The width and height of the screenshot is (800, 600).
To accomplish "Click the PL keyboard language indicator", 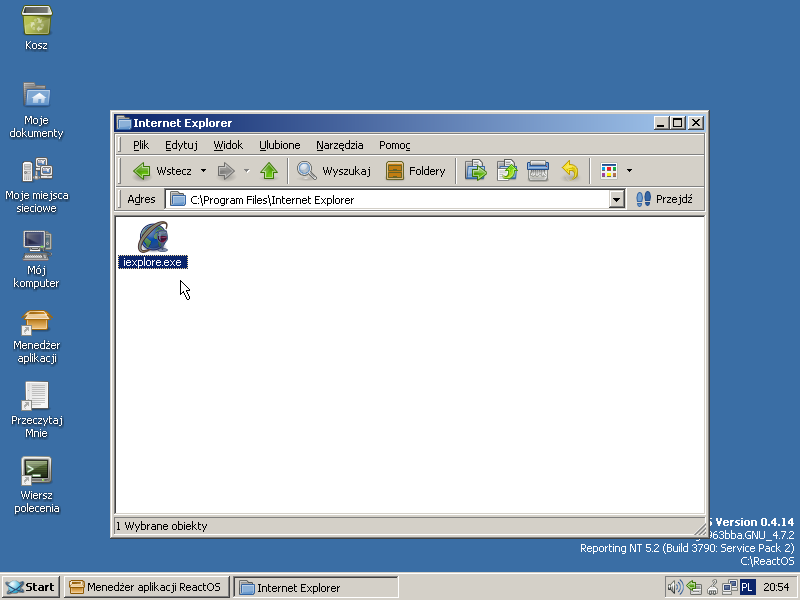I will click(x=747, y=587).
